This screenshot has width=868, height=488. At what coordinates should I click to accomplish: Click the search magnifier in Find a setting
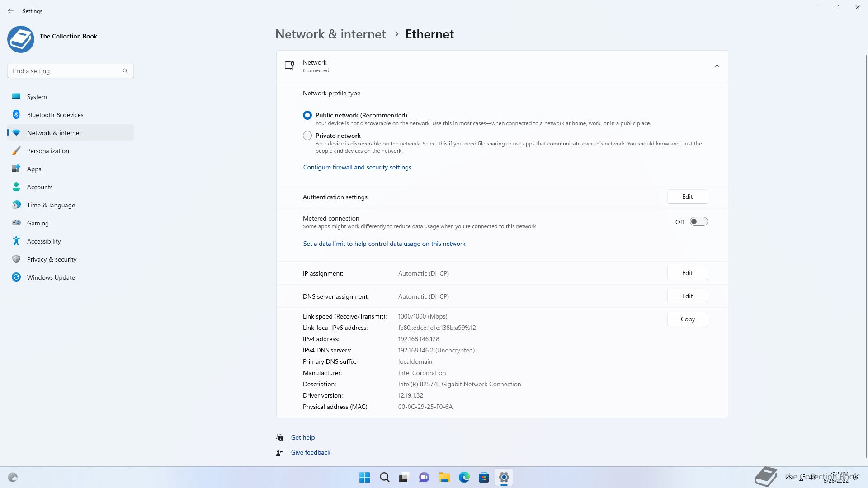(x=125, y=71)
